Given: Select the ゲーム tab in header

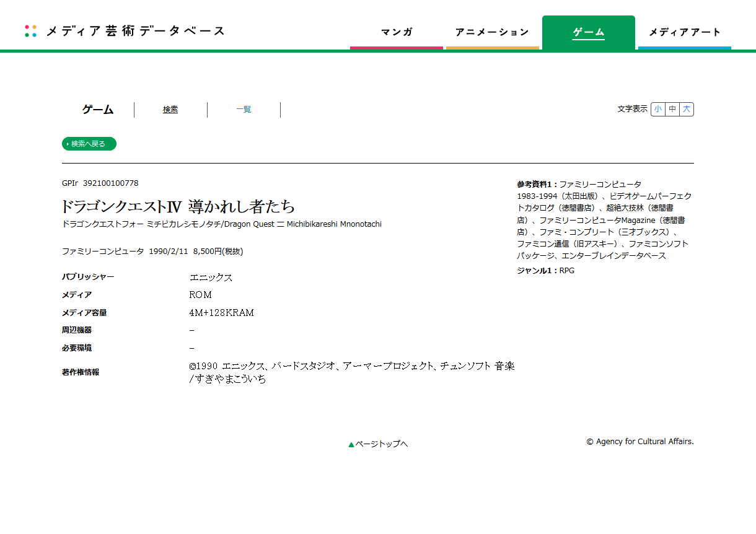Looking at the screenshot, I should [x=589, y=32].
